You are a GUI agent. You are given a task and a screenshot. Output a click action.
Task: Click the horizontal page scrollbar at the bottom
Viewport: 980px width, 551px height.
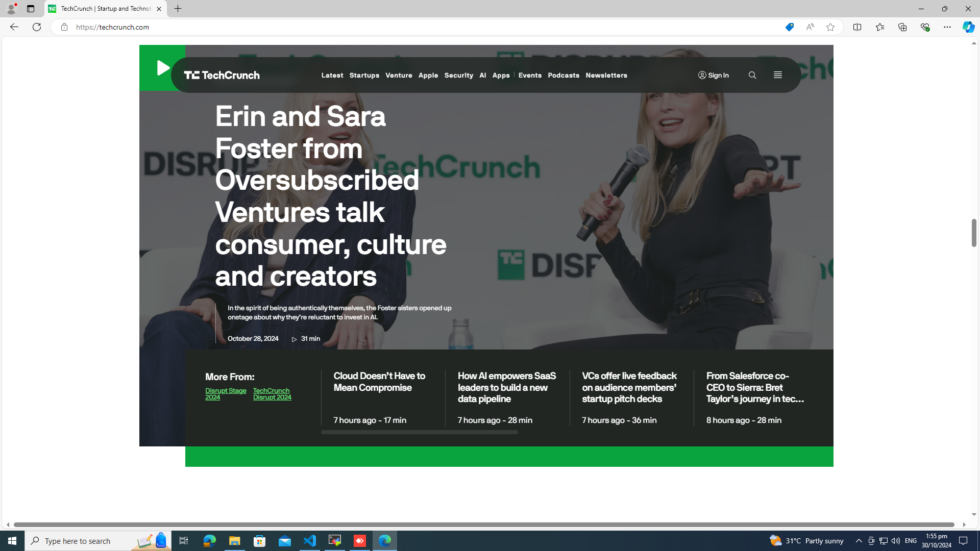click(484, 524)
